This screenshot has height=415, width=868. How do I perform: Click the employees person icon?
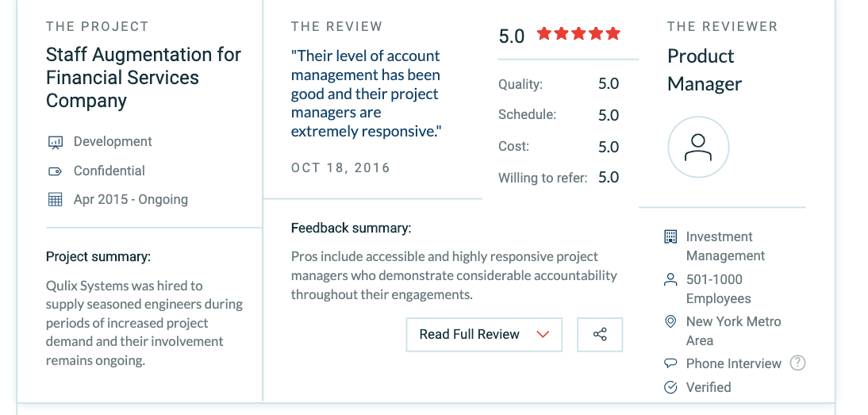pos(670,279)
